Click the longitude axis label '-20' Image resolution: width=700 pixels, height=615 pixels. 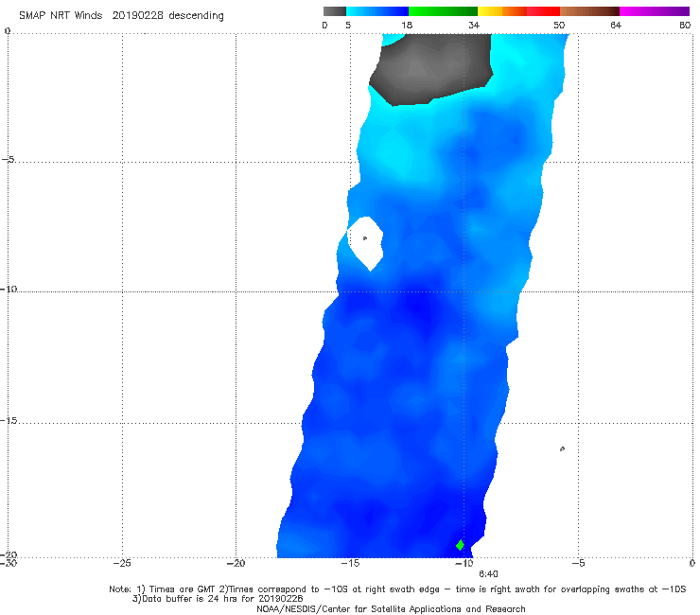pyautogui.click(x=236, y=563)
